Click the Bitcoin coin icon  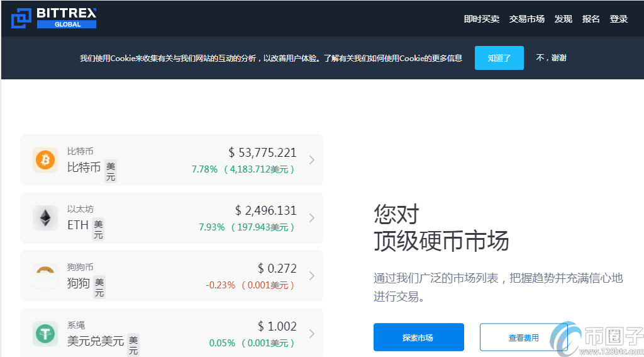point(45,160)
